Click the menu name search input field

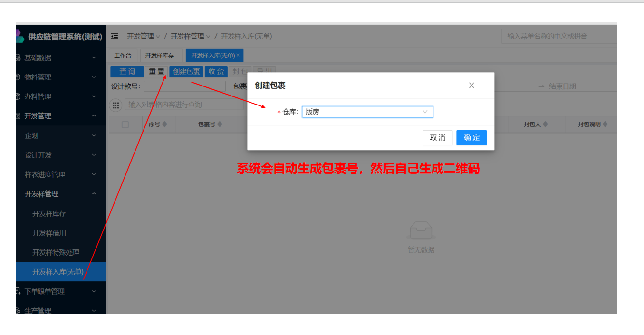tap(558, 36)
